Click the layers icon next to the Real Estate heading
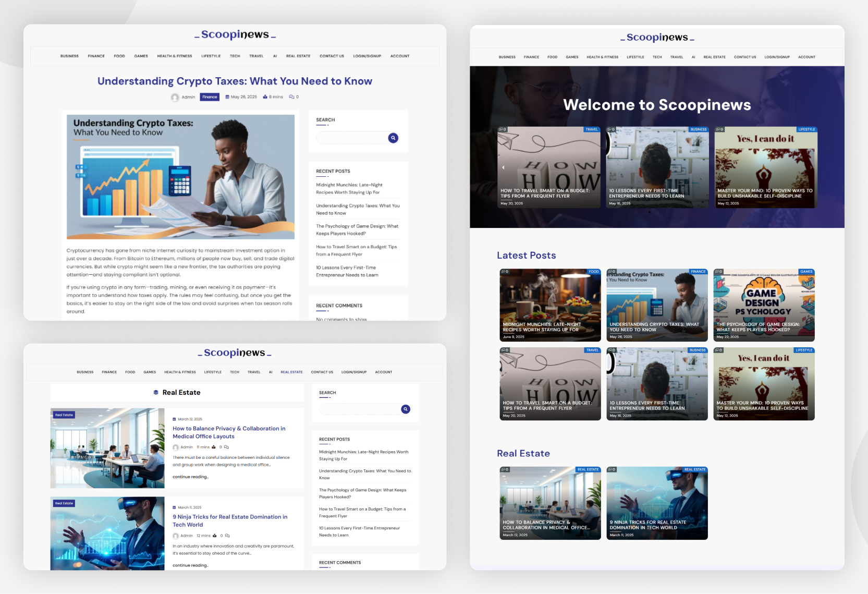This screenshot has width=868, height=594. click(156, 392)
